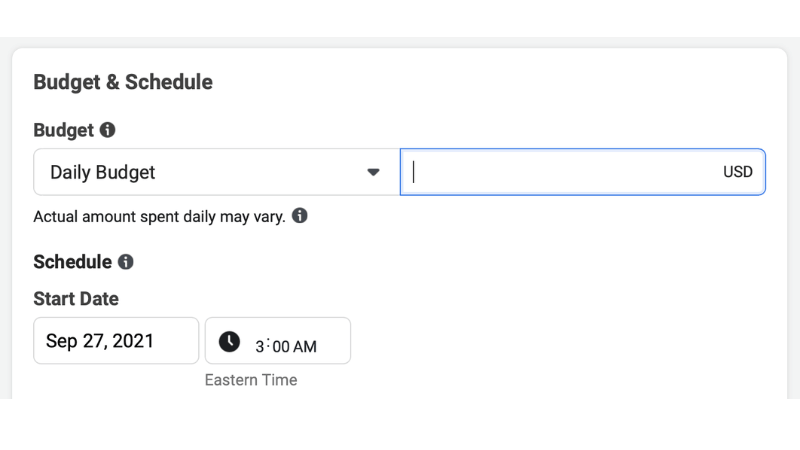800x450 pixels.
Task: Click the info icon beside Budget label
Action: (108, 130)
